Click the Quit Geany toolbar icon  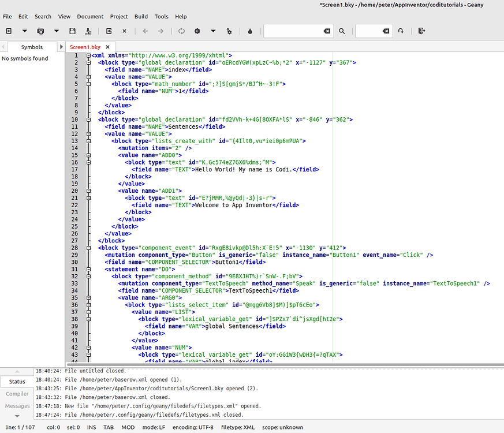421,31
